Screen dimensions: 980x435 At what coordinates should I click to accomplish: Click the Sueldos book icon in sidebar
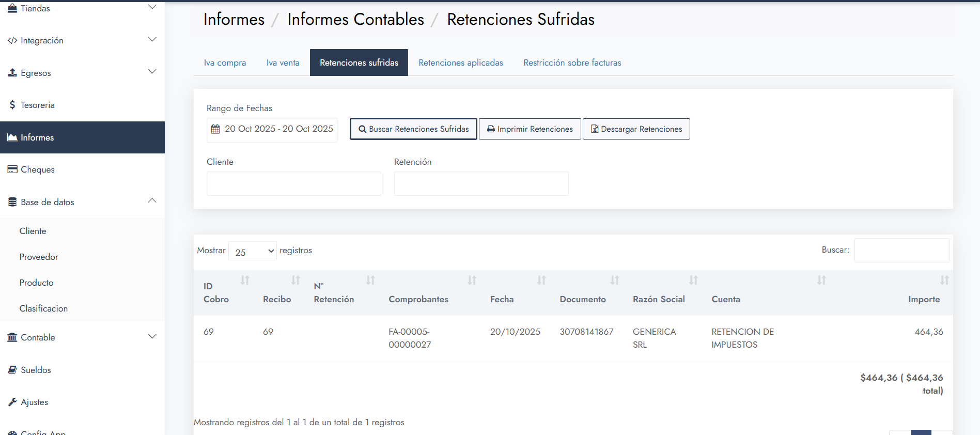pyautogui.click(x=12, y=370)
